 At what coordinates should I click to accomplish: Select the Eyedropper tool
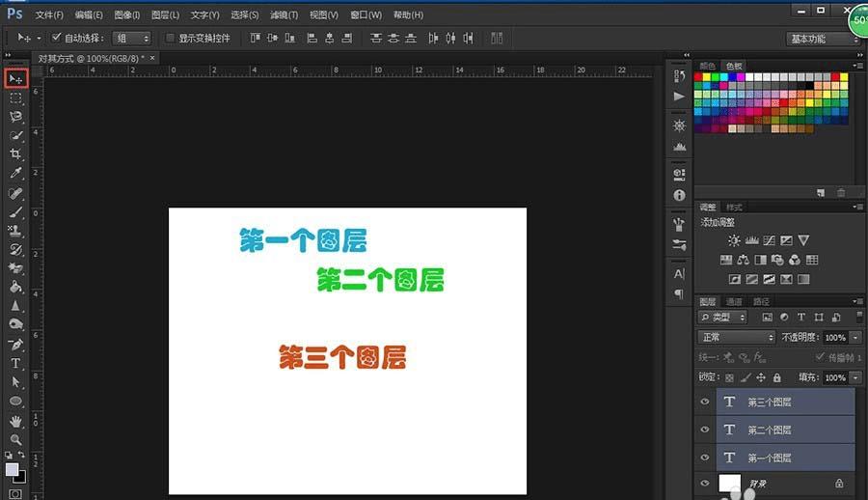(x=15, y=173)
